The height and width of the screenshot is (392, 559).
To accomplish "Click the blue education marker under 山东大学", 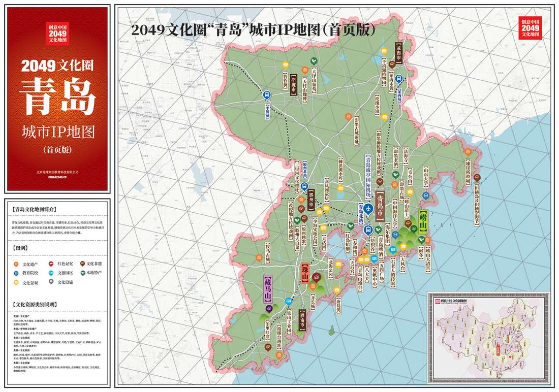I will tap(426, 195).
